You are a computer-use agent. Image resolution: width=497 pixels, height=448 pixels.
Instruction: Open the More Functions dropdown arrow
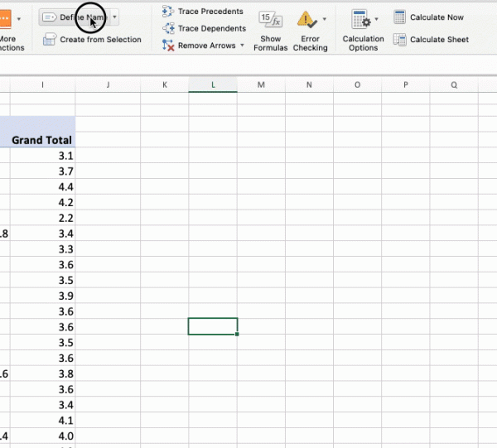click(19, 19)
